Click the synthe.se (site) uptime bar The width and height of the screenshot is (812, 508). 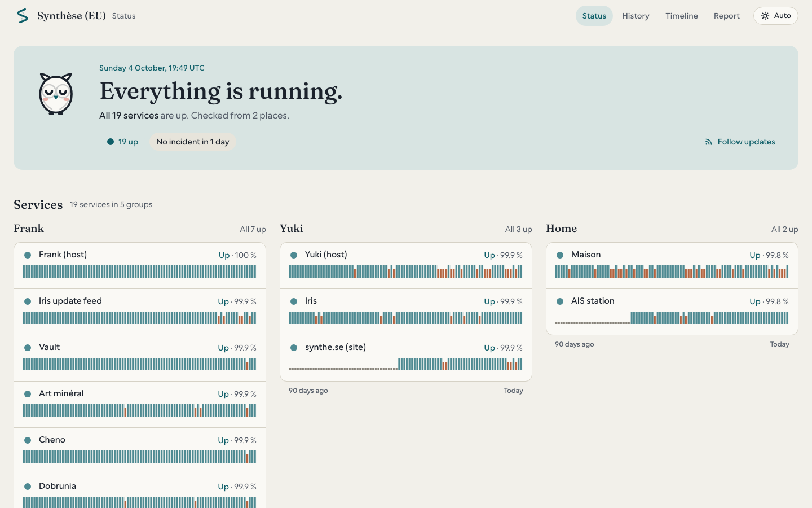pyautogui.click(x=405, y=364)
